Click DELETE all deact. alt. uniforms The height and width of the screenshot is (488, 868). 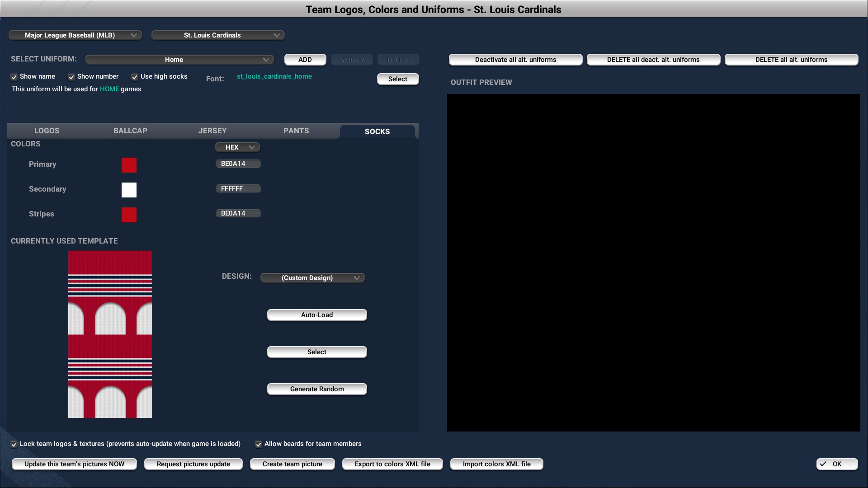tap(653, 60)
